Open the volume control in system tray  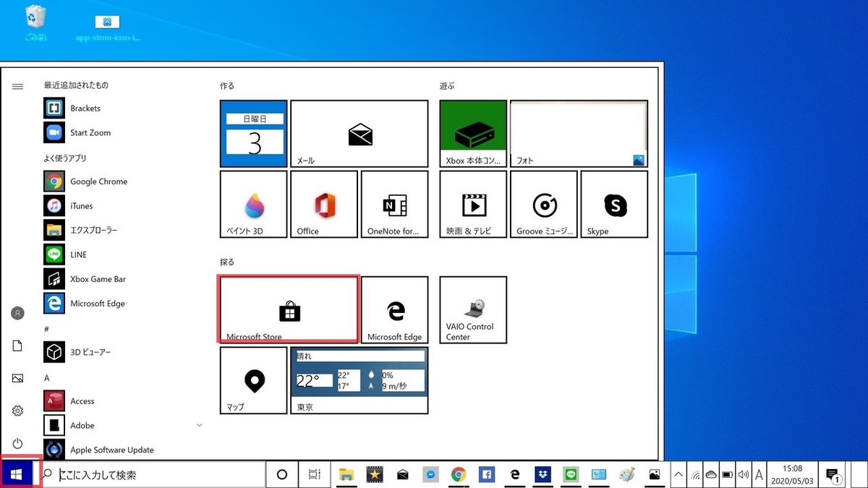(743, 475)
